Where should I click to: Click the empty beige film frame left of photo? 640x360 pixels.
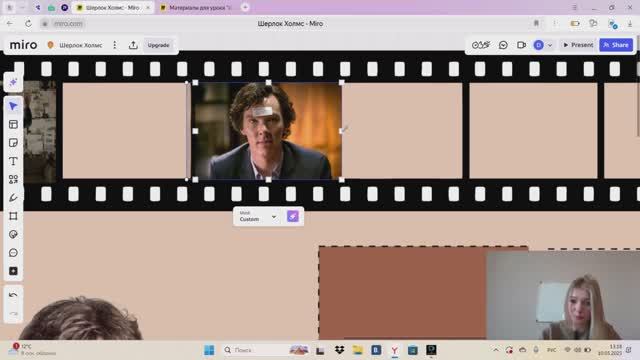[124, 131]
